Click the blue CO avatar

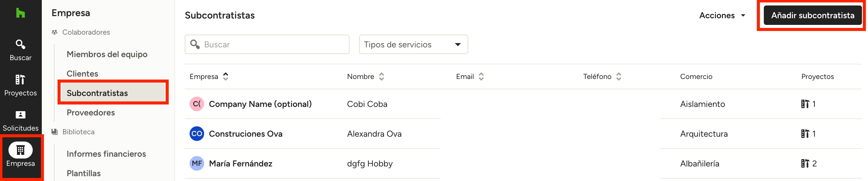197,134
